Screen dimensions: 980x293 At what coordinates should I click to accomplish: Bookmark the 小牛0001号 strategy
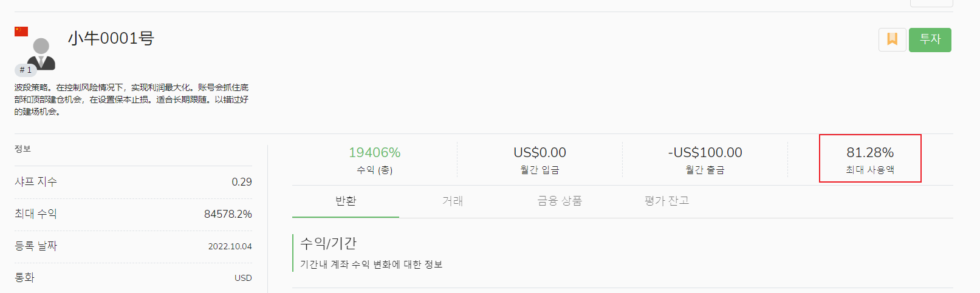pyautogui.click(x=892, y=39)
